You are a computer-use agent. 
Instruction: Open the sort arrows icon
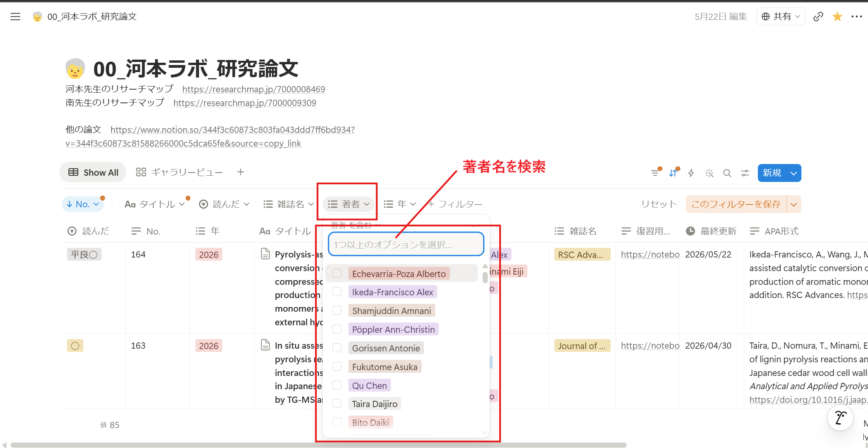tap(673, 173)
